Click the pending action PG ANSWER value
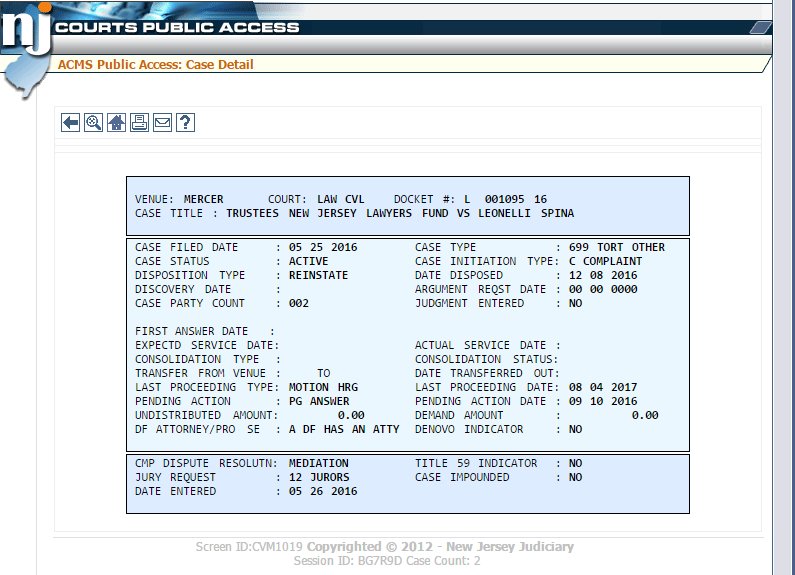Viewport: 795px width, 575px height. pos(318,401)
